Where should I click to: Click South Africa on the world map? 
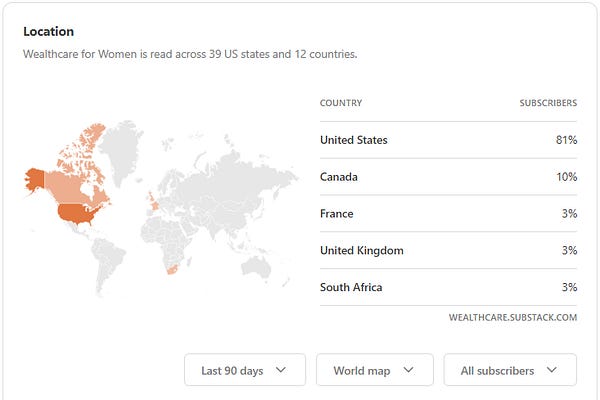click(x=172, y=269)
